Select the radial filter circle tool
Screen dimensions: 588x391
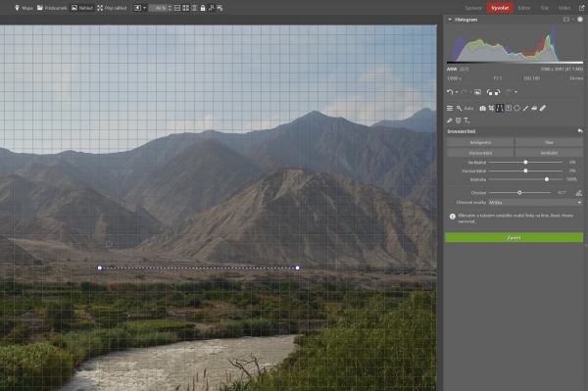(517, 109)
